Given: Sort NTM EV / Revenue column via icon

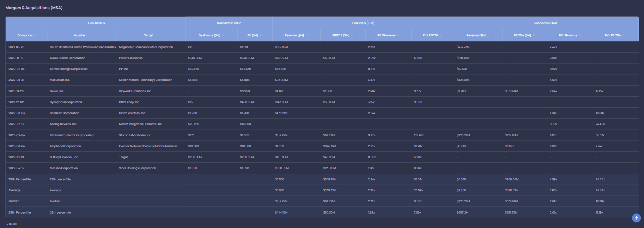Looking at the screenshot, I should click(580, 35).
